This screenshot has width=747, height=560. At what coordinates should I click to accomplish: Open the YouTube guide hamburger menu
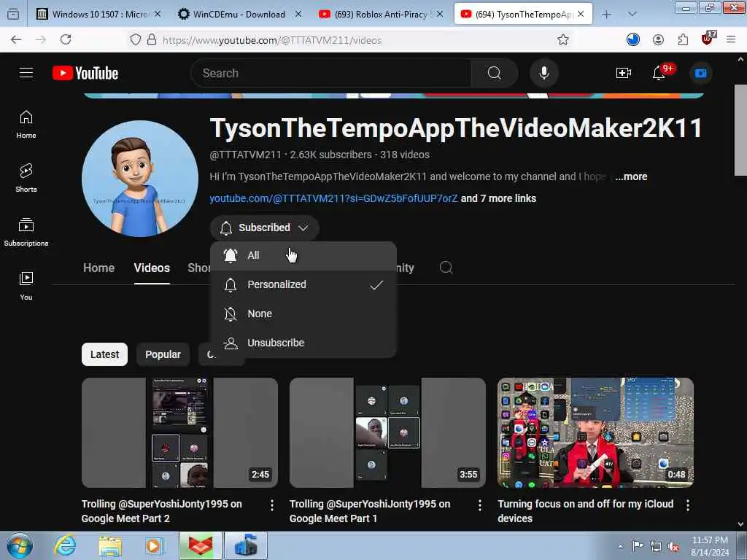(26, 73)
